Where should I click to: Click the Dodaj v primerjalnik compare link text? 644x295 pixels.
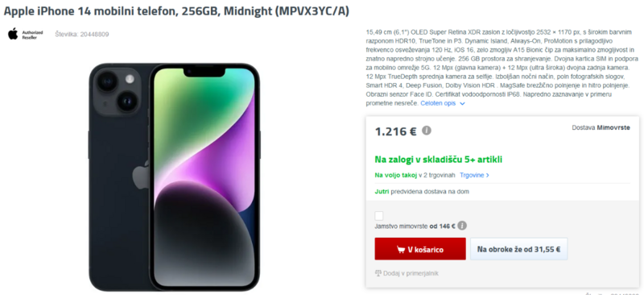[411, 273]
